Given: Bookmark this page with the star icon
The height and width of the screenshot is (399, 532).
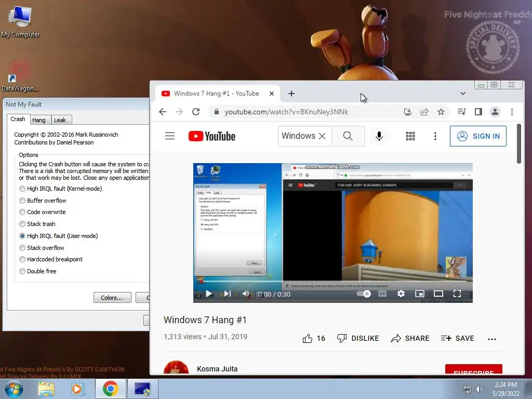Looking at the screenshot, I should coord(441,112).
